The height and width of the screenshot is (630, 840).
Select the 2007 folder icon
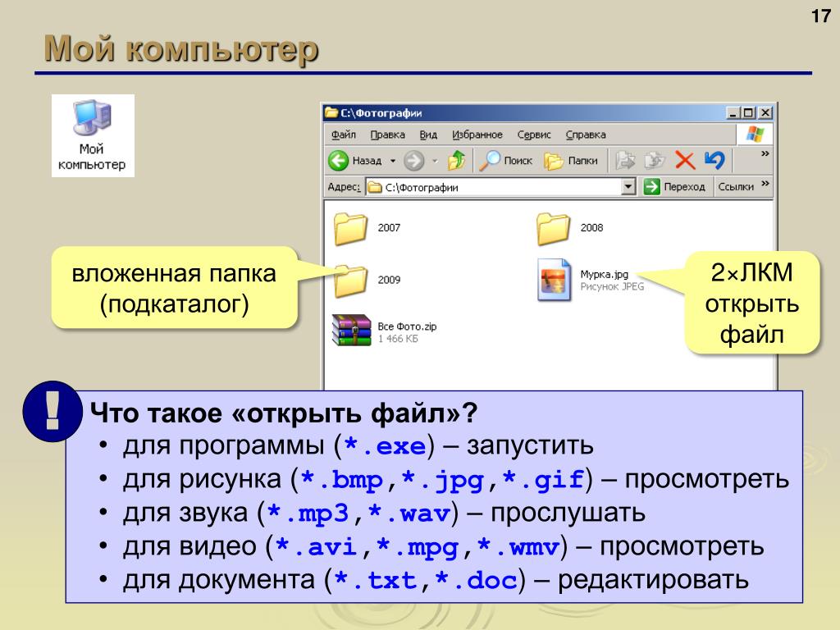coord(350,229)
